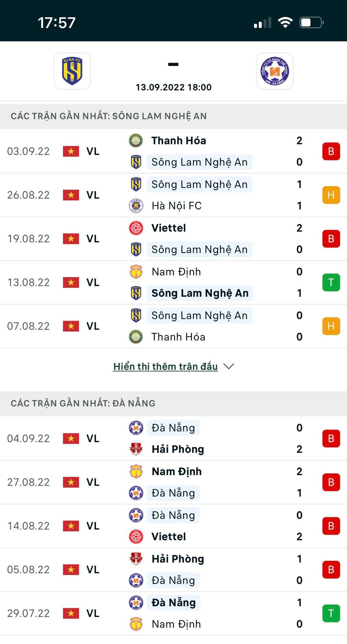Tap the Wi-Fi status icon
This screenshot has width=347, height=644.
click(x=285, y=23)
